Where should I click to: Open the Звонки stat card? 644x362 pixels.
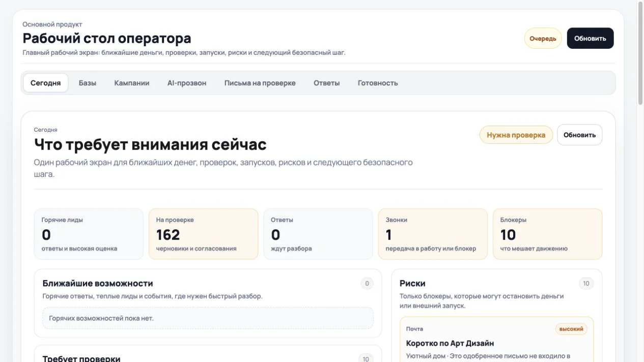[x=433, y=234]
